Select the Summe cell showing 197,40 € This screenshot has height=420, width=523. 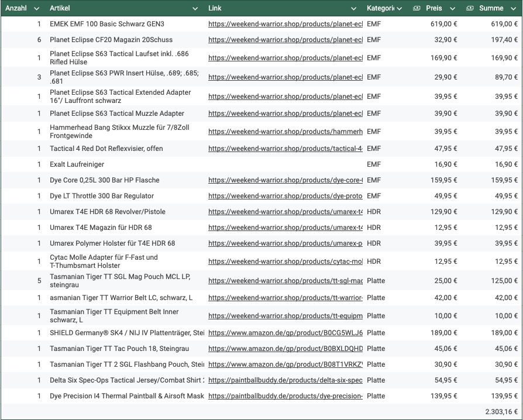(502, 40)
